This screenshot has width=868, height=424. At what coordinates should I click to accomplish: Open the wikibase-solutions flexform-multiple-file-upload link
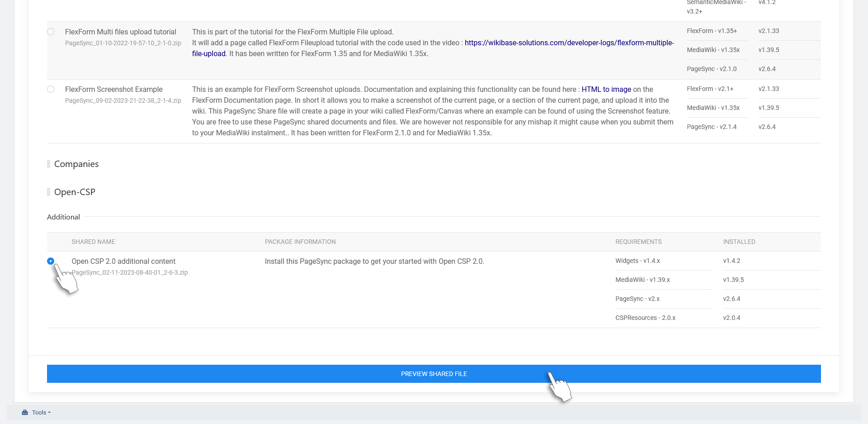(569, 43)
